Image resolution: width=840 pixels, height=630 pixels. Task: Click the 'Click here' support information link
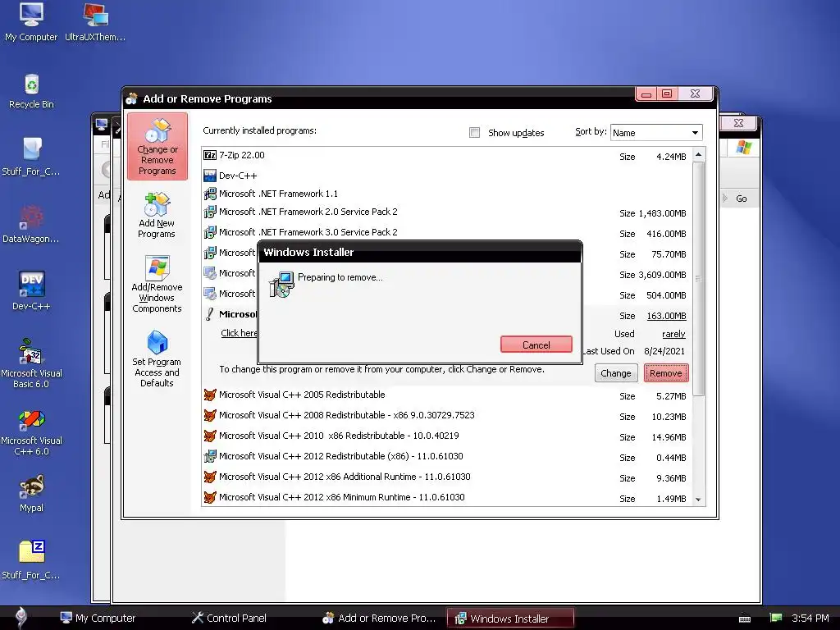[239, 333]
